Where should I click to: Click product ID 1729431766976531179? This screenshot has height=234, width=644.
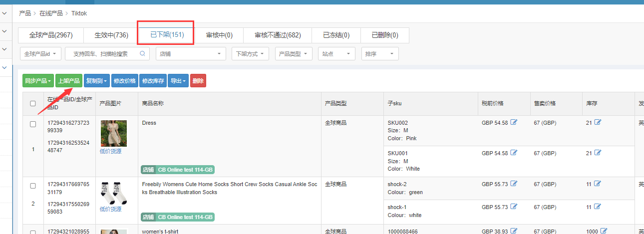68,188
